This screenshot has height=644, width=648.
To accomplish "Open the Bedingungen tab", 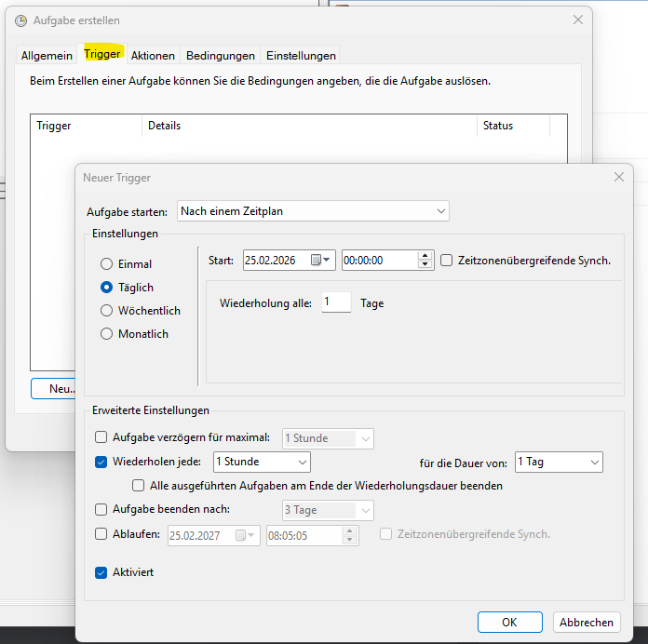I will (x=220, y=55).
